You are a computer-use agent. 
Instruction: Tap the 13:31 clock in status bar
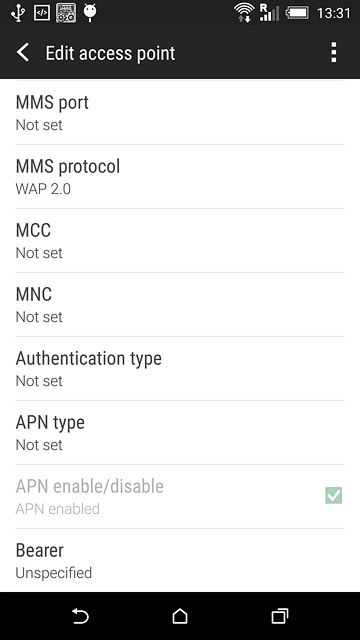tap(333, 13)
